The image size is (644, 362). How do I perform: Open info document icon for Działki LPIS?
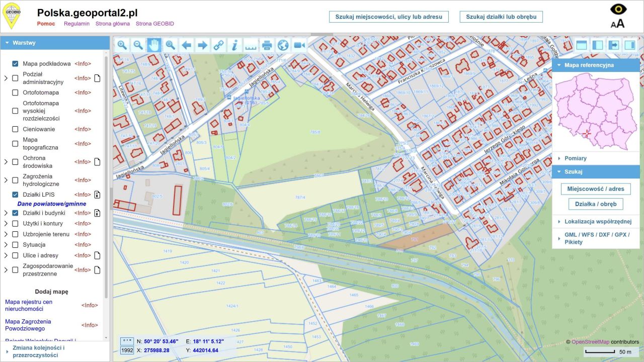(x=97, y=195)
